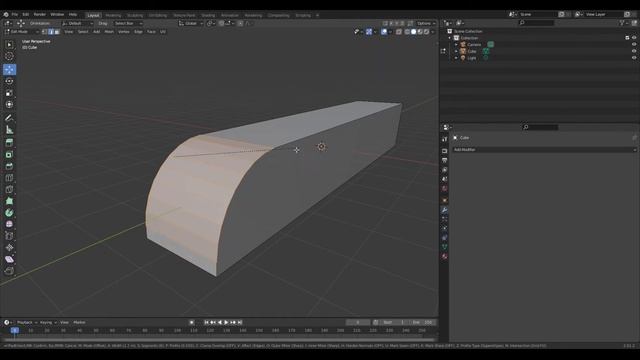Click the current frame number field
The height and width of the screenshot is (360, 640).
click(358, 322)
